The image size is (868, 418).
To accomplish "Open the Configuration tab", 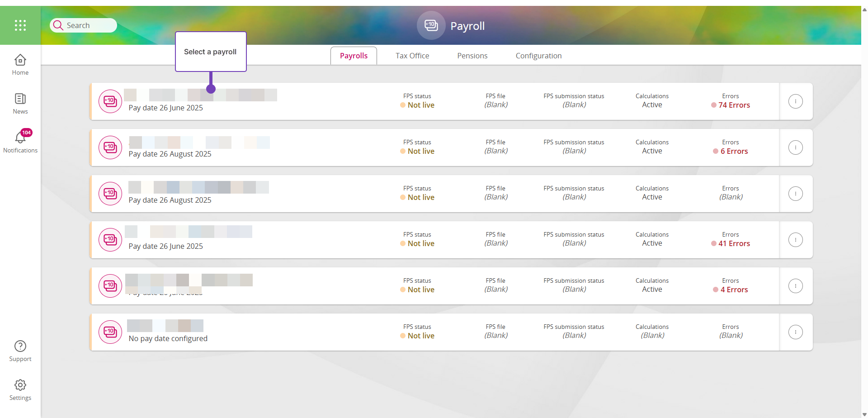I will tap(538, 56).
